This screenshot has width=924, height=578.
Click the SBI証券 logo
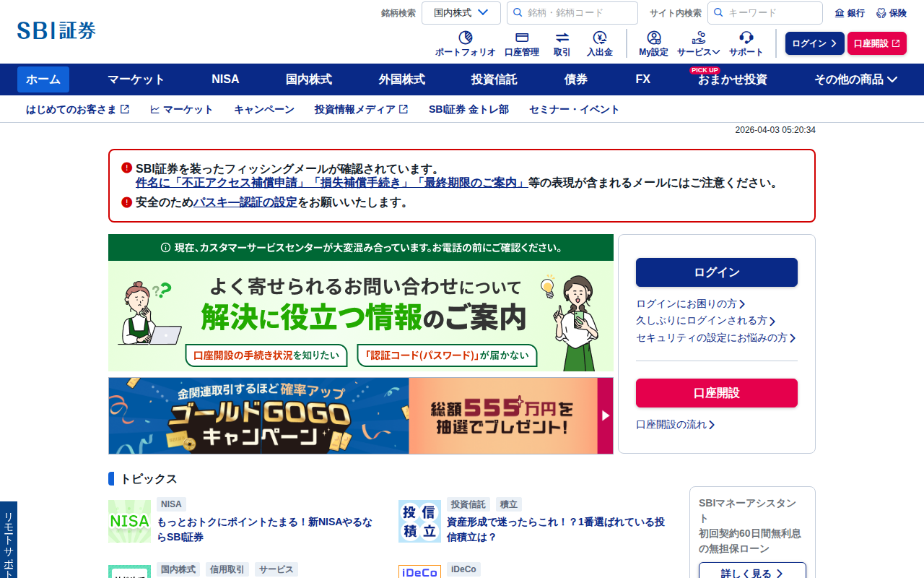click(56, 30)
